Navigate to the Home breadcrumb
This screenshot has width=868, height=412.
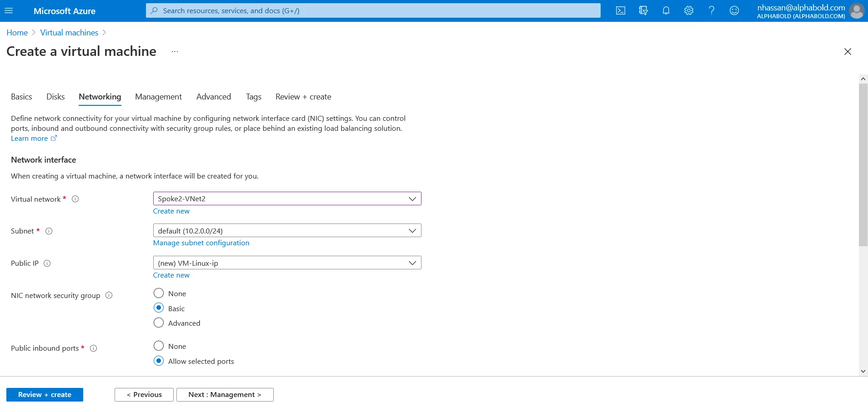pyautogui.click(x=17, y=33)
